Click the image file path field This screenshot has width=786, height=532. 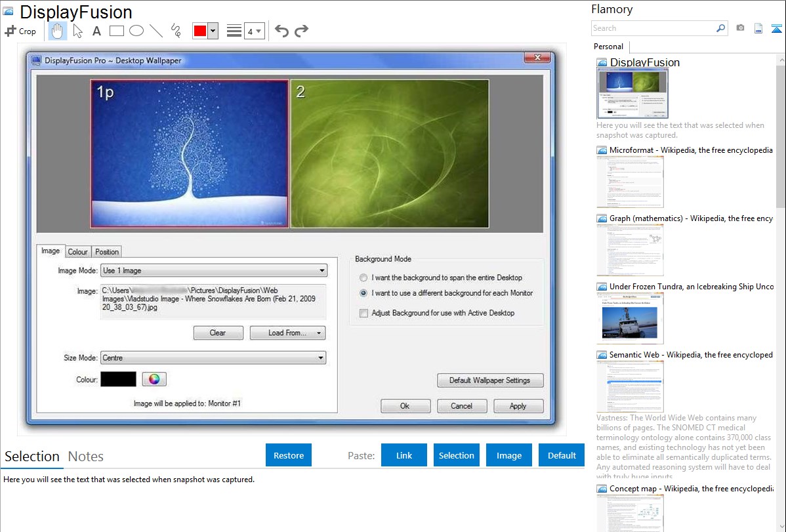click(213, 301)
